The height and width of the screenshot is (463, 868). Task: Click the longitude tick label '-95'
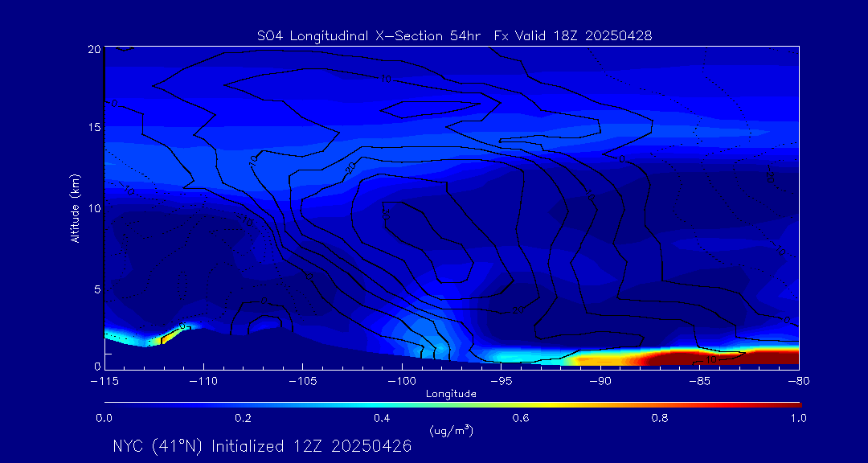[x=501, y=382]
